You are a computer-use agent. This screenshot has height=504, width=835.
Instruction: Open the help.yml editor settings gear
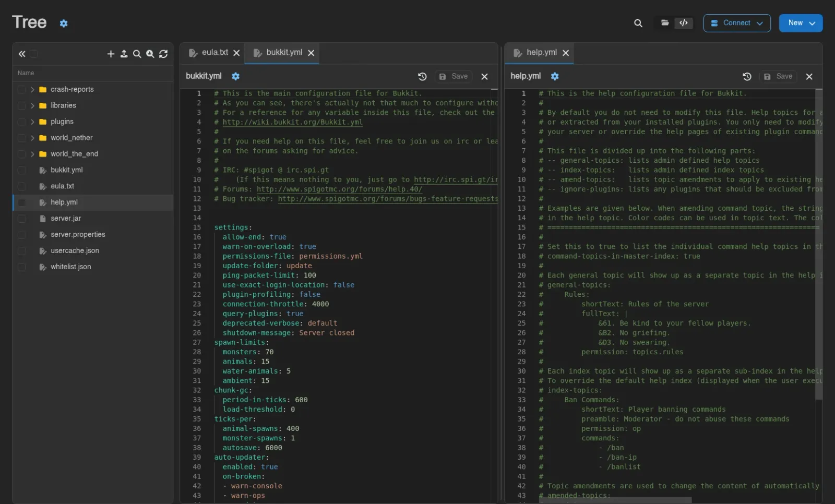click(555, 76)
